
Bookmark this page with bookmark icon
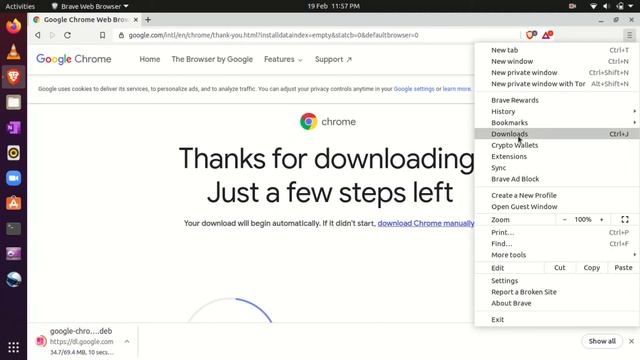coord(102,35)
